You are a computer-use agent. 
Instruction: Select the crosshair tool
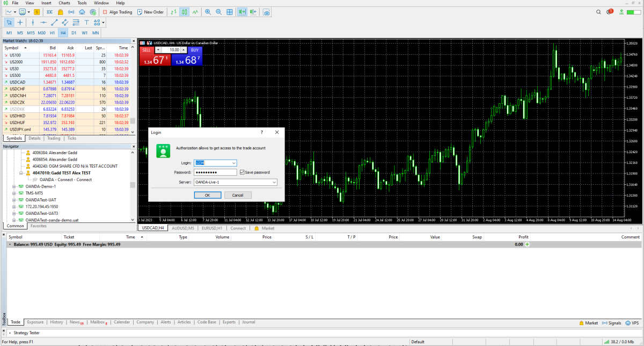click(20, 23)
